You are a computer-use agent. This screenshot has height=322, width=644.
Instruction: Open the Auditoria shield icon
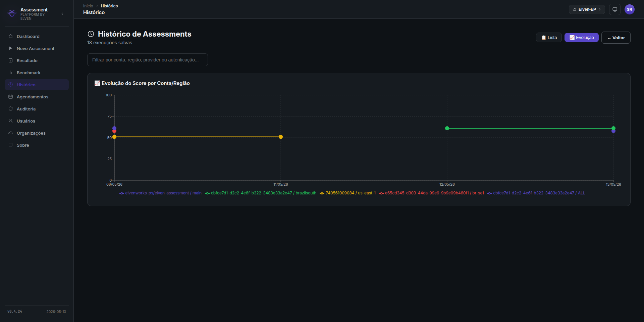[x=10, y=109]
